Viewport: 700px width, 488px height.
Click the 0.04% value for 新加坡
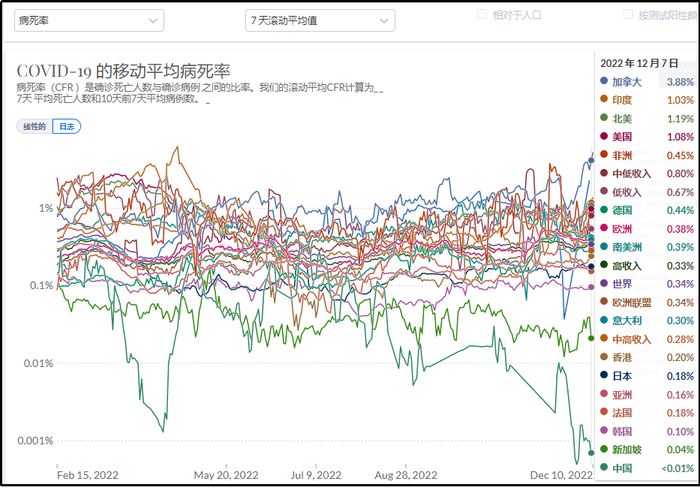(680, 450)
